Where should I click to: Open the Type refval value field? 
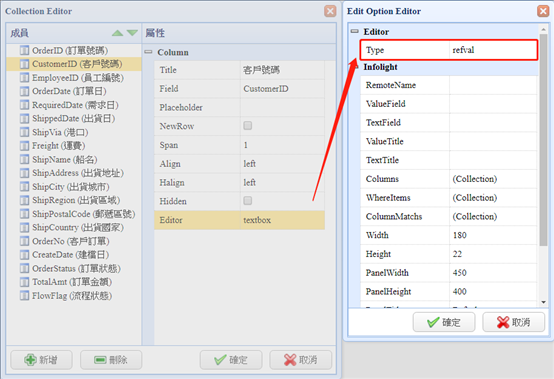point(493,50)
